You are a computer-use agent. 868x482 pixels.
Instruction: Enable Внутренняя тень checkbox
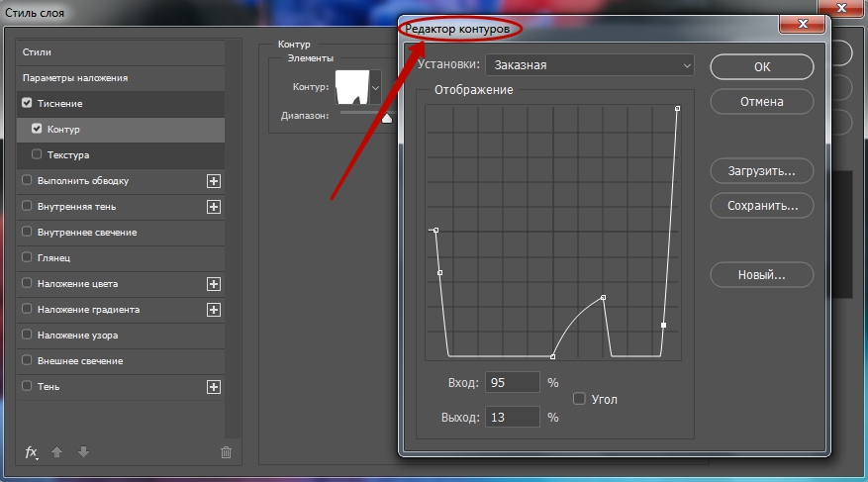(x=27, y=206)
